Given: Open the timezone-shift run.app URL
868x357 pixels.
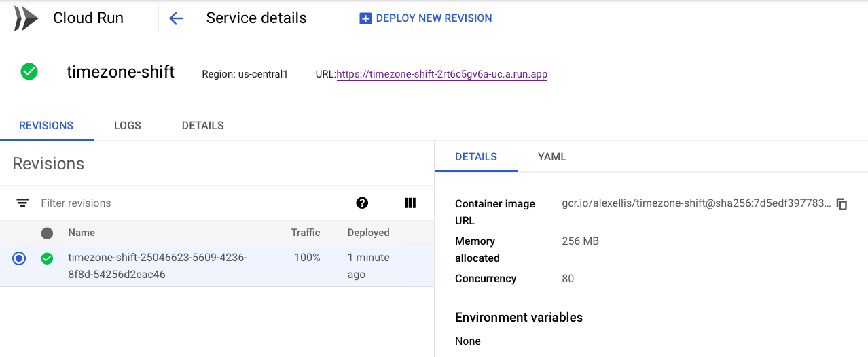Looking at the screenshot, I should [x=442, y=74].
